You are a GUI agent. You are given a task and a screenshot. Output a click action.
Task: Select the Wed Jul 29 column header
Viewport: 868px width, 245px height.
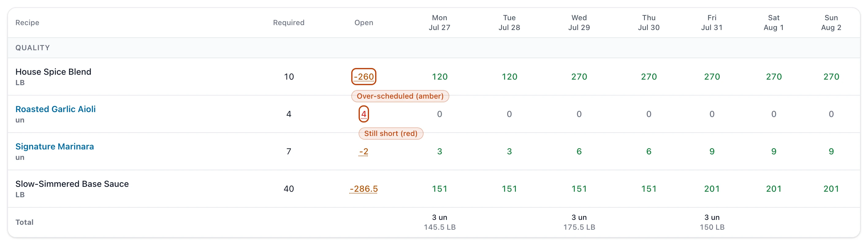pyautogui.click(x=579, y=23)
